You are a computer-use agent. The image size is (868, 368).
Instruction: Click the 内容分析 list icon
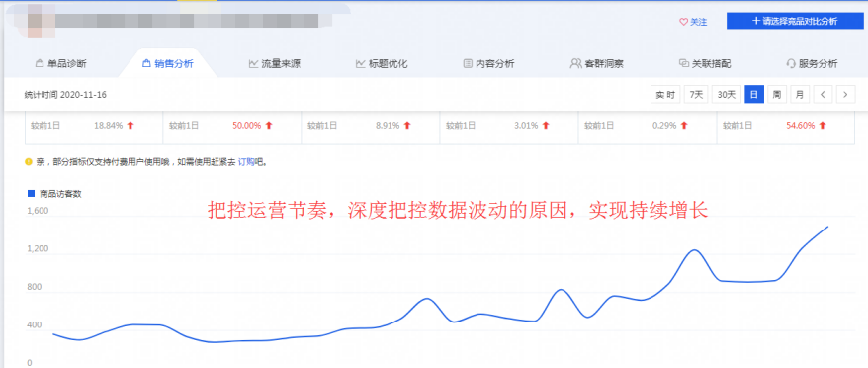click(468, 63)
